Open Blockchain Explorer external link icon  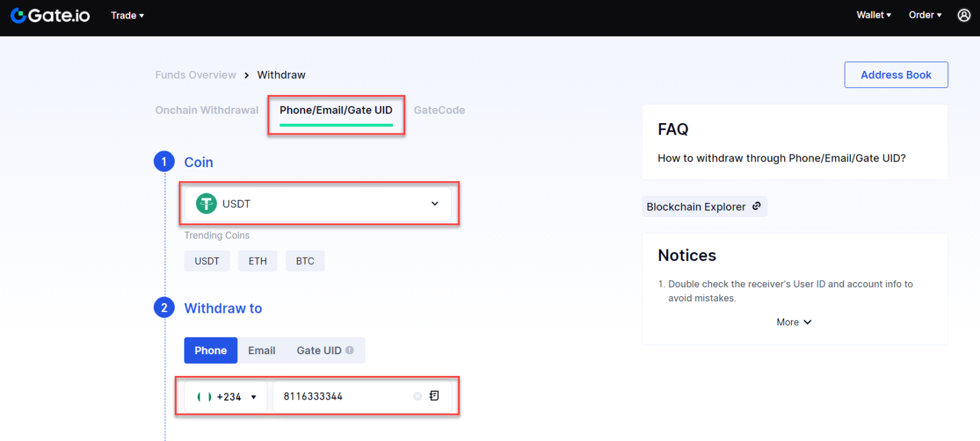(757, 206)
